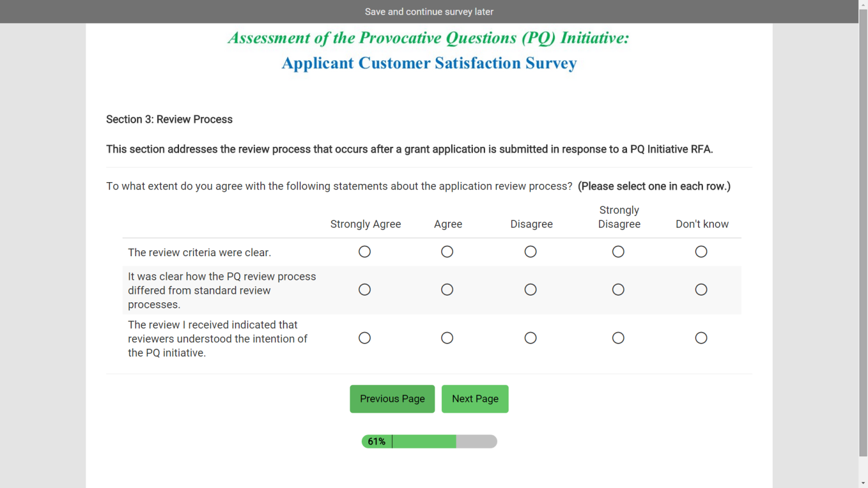Viewport: 868px width, 488px height.
Task: Select Strongly Agree for reviewers understood intention
Action: [x=364, y=338]
